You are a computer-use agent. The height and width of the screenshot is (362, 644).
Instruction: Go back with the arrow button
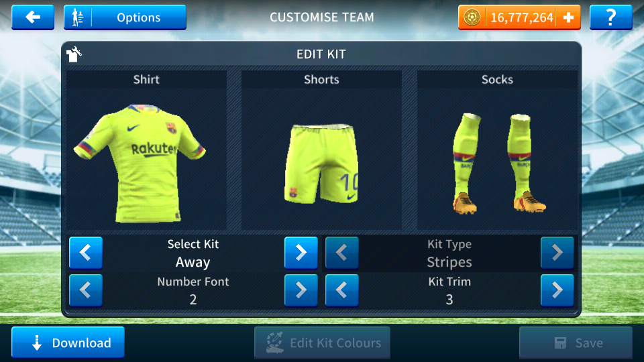coord(33,17)
